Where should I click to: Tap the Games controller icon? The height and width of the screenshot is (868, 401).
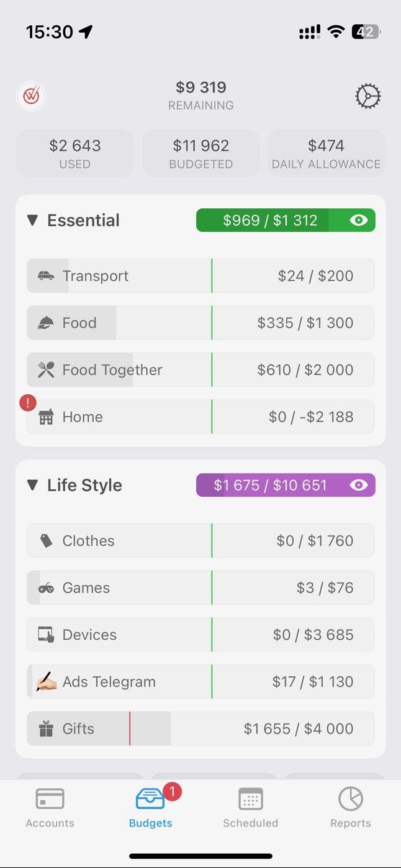tap(46, 588)
